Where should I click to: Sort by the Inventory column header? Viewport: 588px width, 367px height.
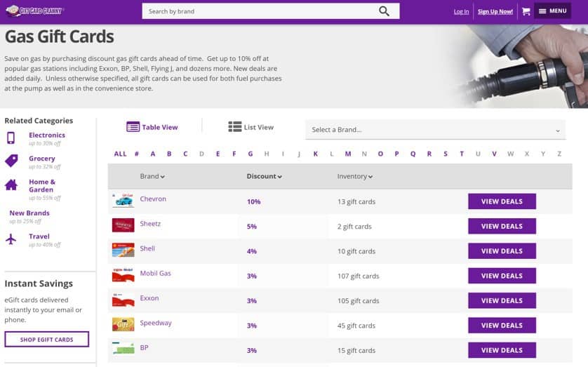tap(354, 176)
